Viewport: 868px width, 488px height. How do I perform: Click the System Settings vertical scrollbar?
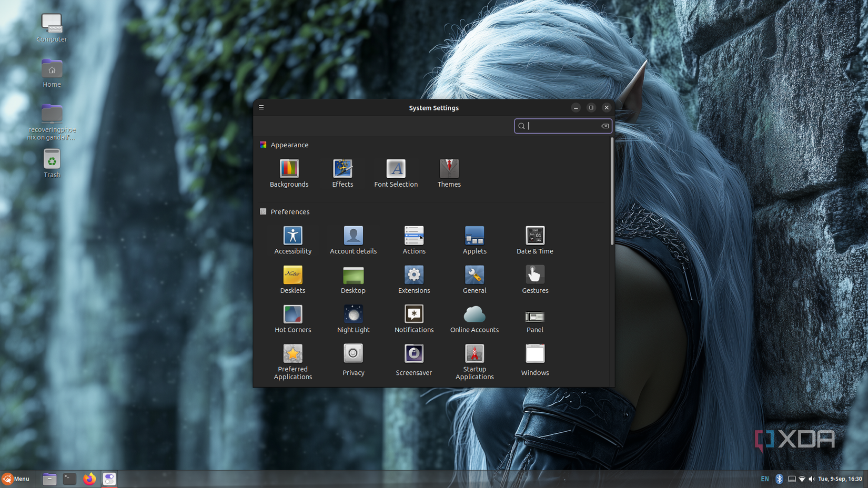pyautogui.click(x=612, y=191)
